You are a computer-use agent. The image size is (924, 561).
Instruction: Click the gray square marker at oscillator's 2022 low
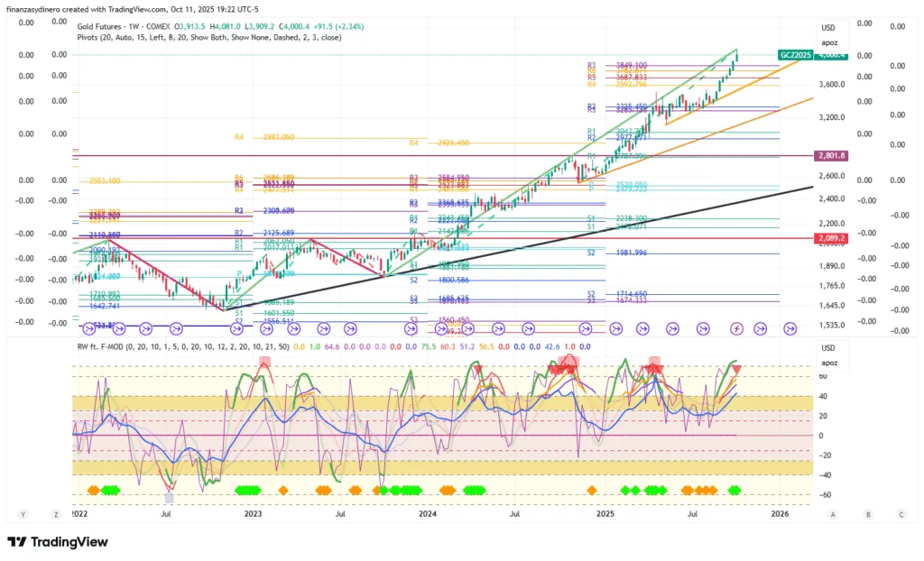pyautogui.click(x=169, y=498)
